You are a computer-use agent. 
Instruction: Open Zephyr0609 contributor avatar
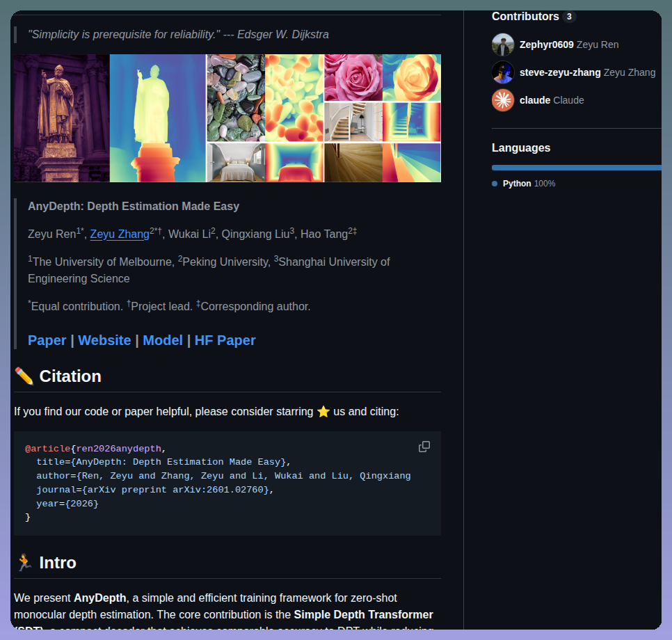click(x=503, y=45)
